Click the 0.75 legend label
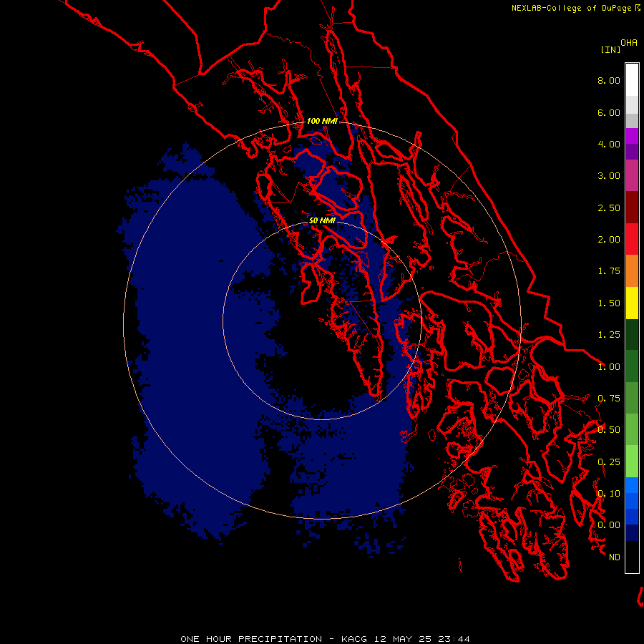 (609, 399)
